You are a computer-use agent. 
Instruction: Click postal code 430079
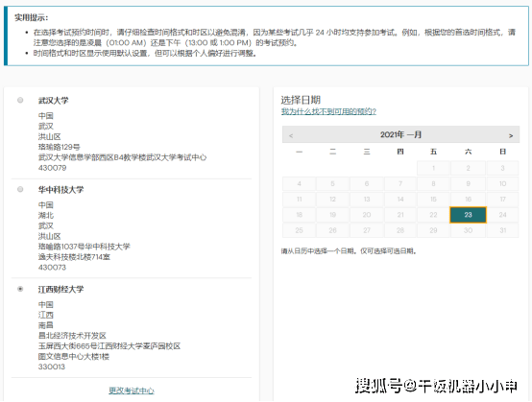click(52, 168)
